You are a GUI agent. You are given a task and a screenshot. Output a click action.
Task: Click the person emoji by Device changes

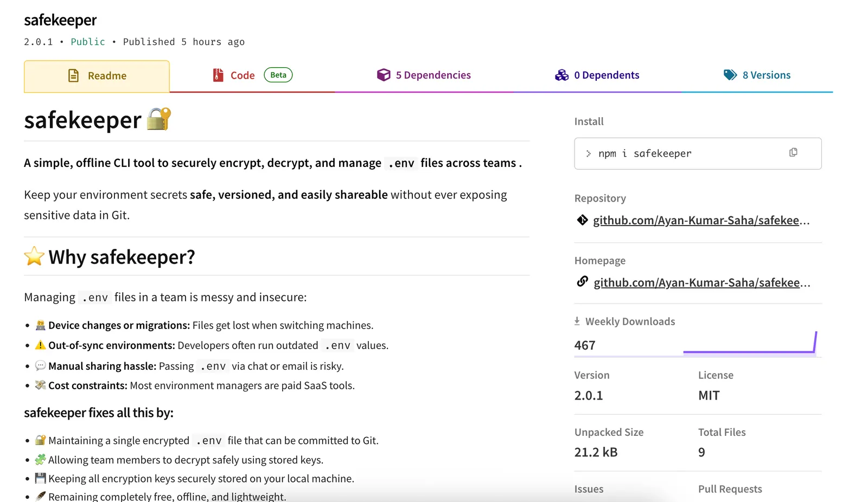[41, 325]
